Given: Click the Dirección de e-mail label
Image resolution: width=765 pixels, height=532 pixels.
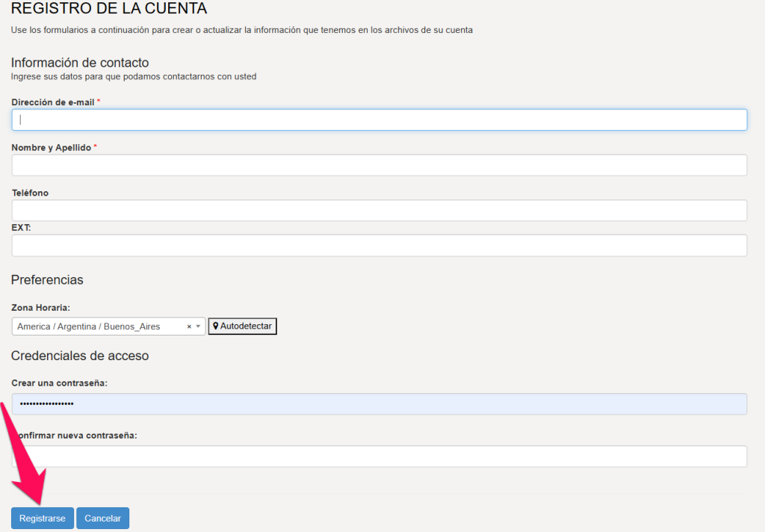Looking at the screenshot, I should (x=52, y=102).
